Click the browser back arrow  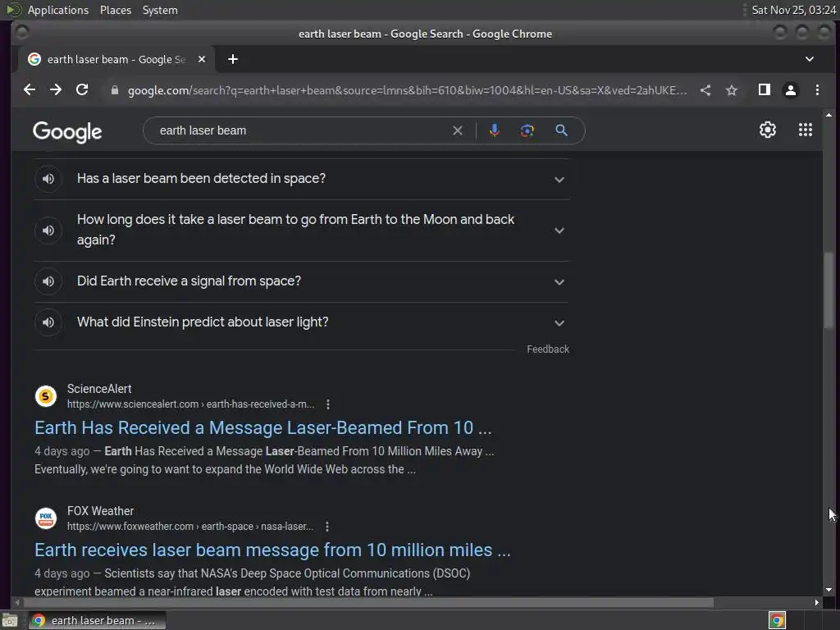tap(30, 90)
